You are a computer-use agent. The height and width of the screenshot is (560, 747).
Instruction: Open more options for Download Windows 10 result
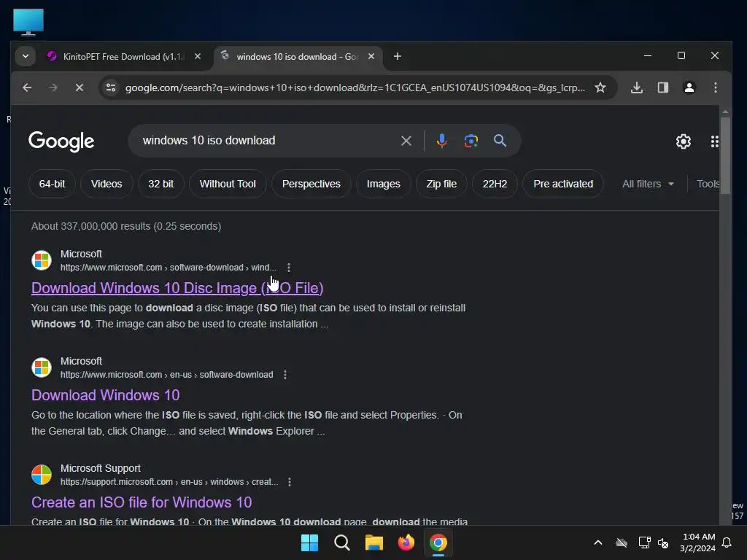pos(285,375)
